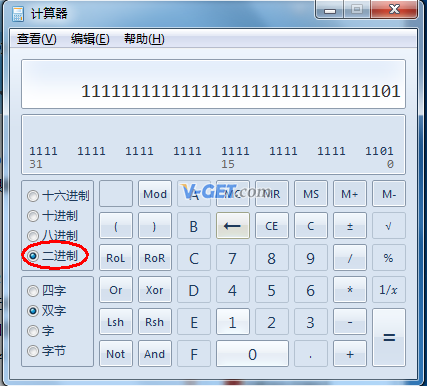Click the number 9 key

tap(311, 258)
